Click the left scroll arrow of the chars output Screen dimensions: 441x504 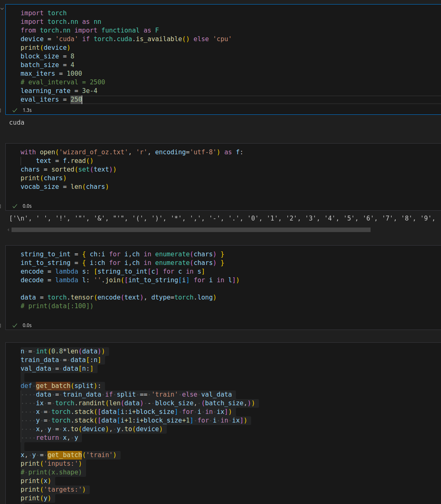[9, 230]
